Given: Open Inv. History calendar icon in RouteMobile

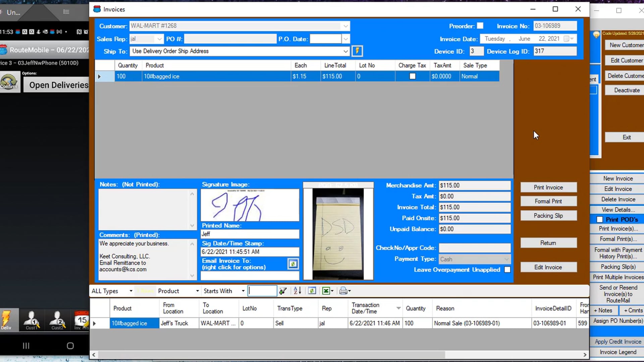Looking at the screenshot, I should [x=81, y=320].
